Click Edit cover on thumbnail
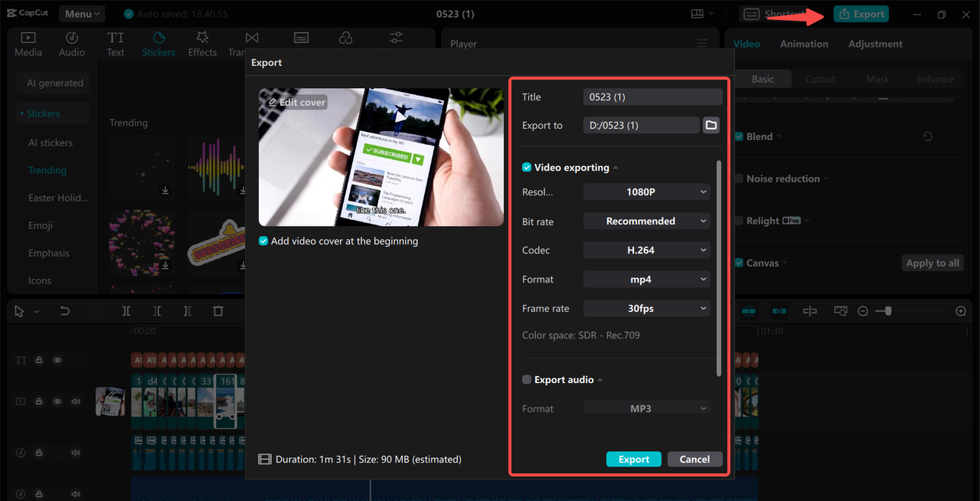This screenshot has width=980, height=501. 297,102
